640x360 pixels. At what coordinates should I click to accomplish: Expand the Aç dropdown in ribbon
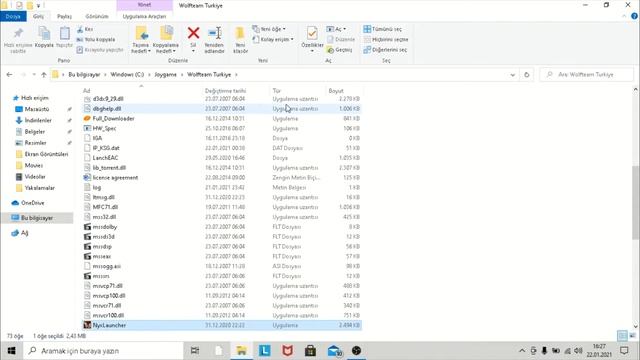tap(336, 29)
